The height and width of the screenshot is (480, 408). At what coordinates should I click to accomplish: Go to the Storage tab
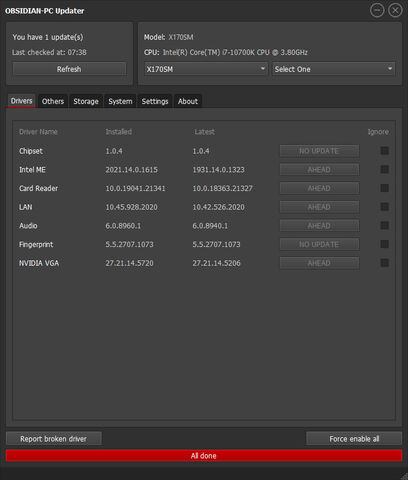point(86,101)
